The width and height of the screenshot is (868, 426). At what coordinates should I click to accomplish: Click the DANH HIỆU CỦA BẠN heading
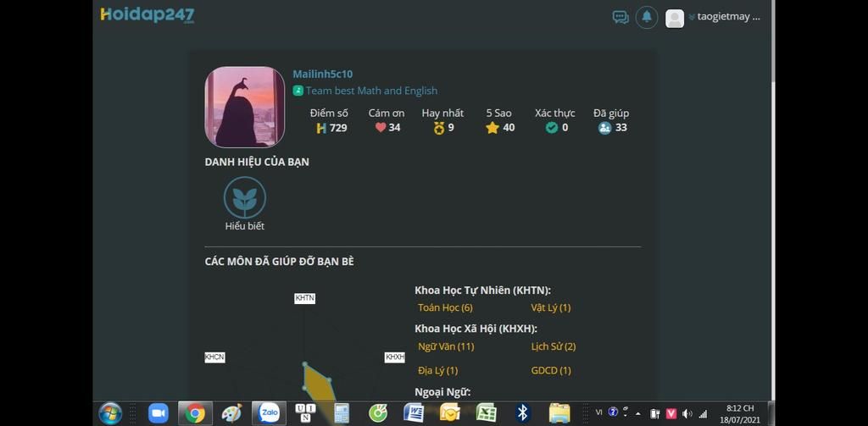pos(257,162)
